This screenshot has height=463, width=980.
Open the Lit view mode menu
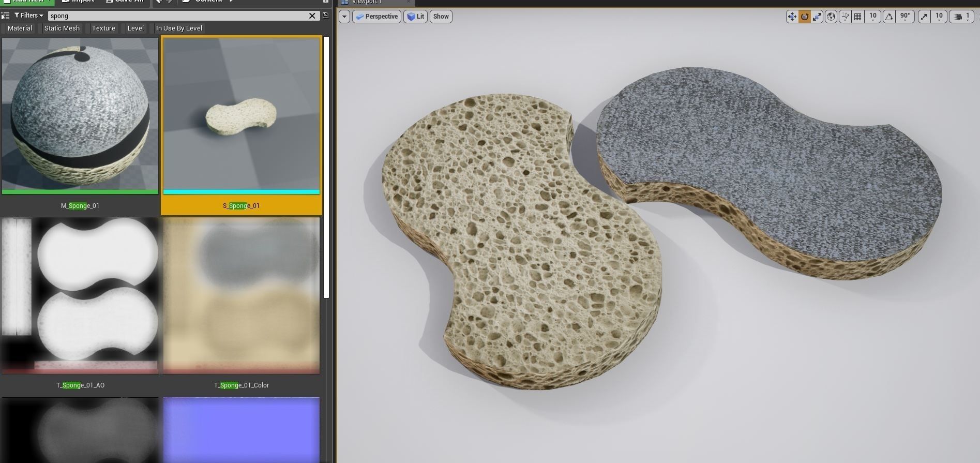(415, 17)
